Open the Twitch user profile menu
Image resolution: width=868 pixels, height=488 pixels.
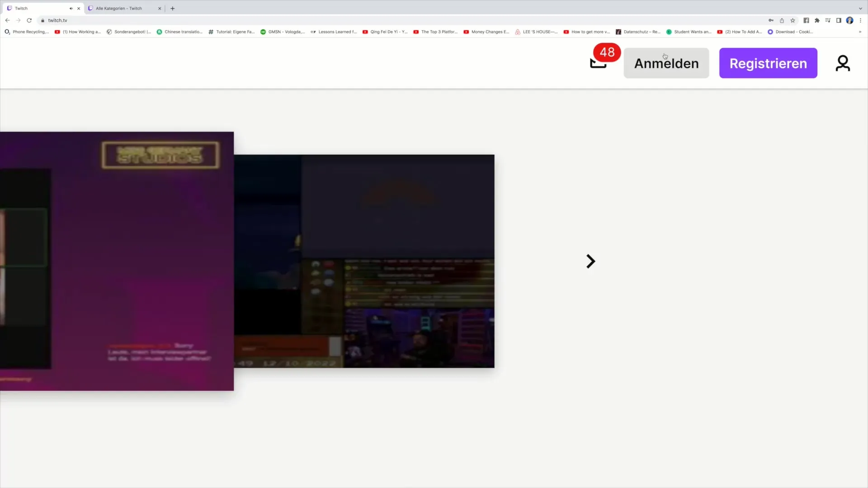[x=843, y=63]
